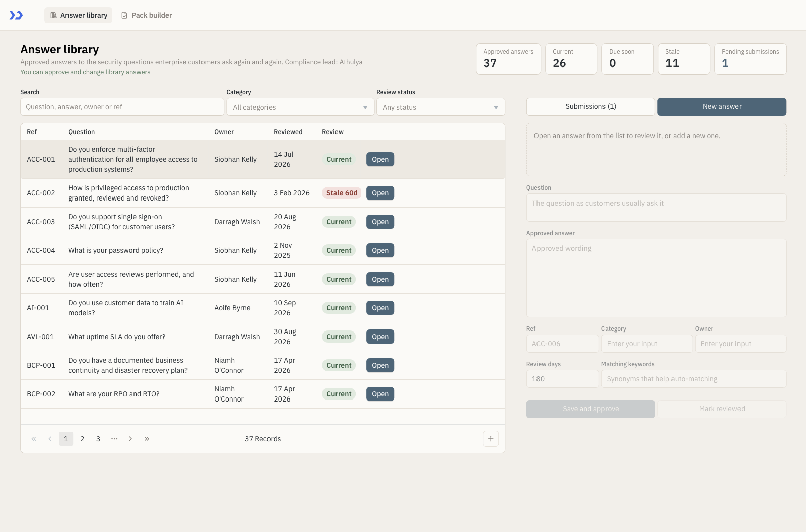This screenshot has width=806, height=532.
Task: Click the Ref input field
Action: click(x=563, y=344)
